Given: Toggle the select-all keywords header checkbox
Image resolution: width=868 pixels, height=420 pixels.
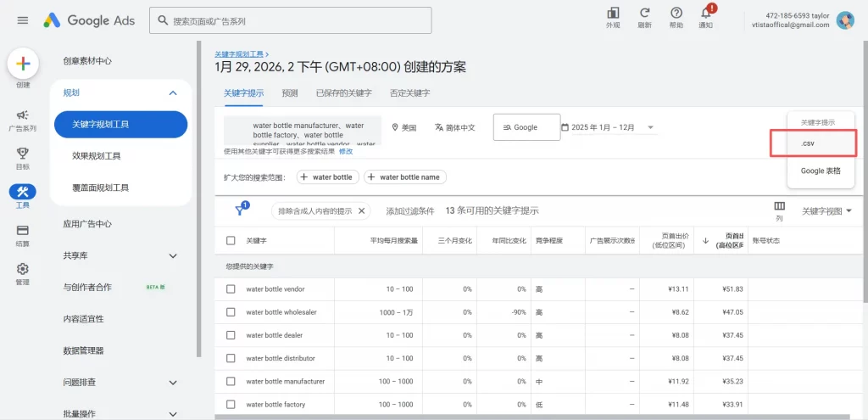Looking at the screenshot, I should pos(231,241).
